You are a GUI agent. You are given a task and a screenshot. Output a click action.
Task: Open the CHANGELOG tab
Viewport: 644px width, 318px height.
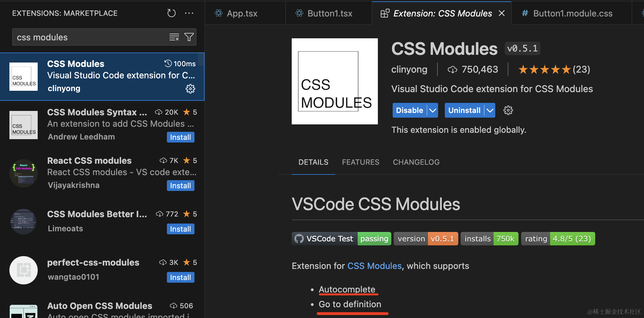pos(416,162)
